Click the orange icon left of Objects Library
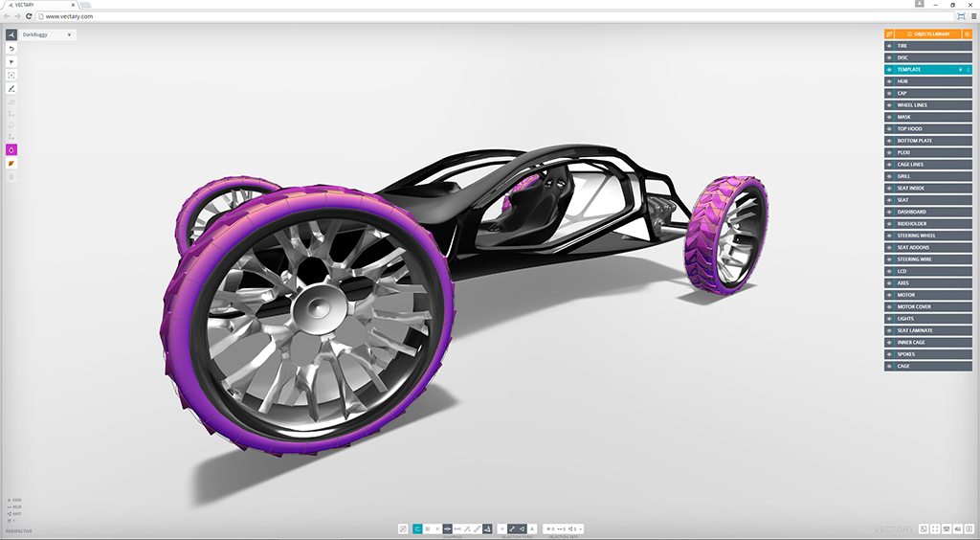Screen dimensions: 980x540 point(889,34)
